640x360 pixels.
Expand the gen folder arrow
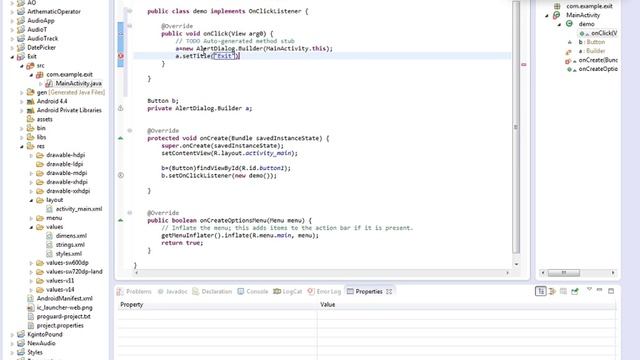point(22,93)
